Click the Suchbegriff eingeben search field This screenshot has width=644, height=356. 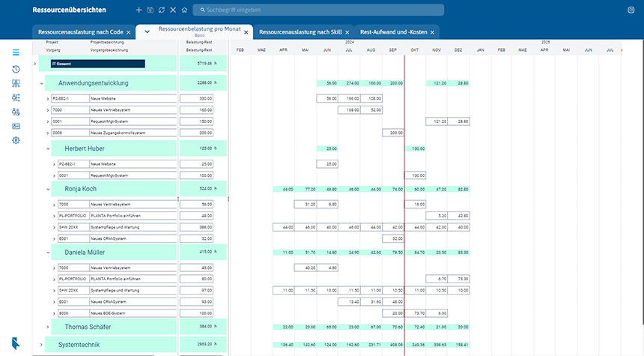tap(322, 10)
